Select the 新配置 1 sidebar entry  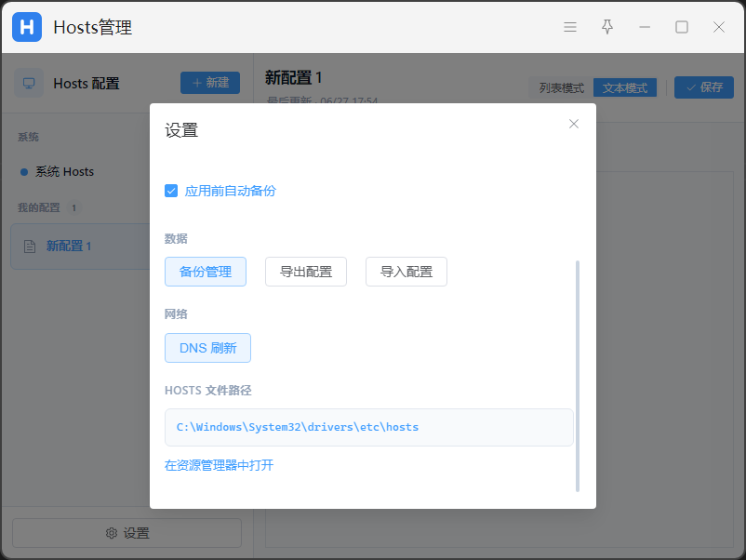point(81,247)
